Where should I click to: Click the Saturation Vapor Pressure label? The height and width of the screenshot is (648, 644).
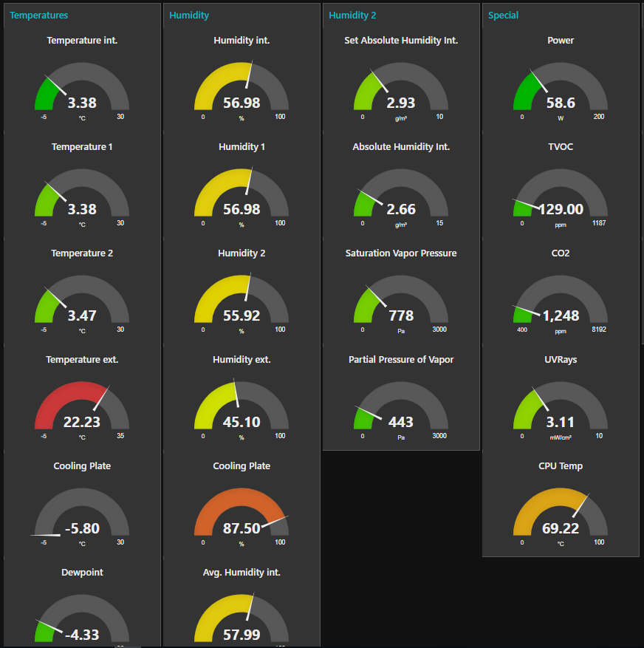[401, 253]
